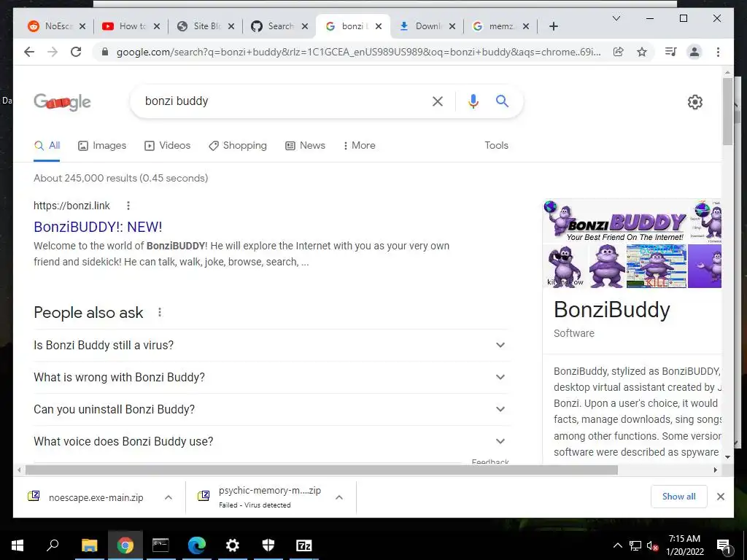Select the Shopping search tab
This screenshot has height=560, width=747.
(x=238, y=145)
